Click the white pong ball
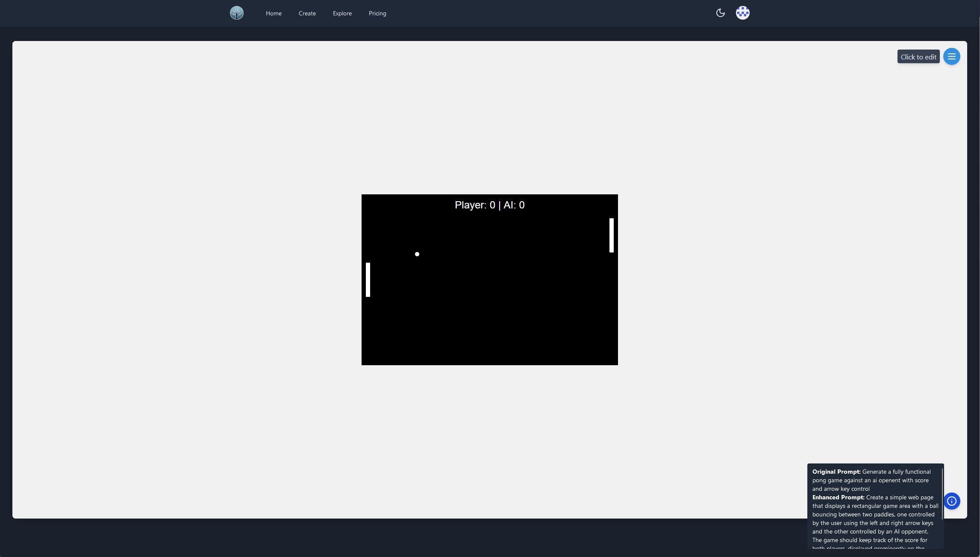The width and height of the screenshot is (980, 557). pyautogui.click(x=417, y=254)
